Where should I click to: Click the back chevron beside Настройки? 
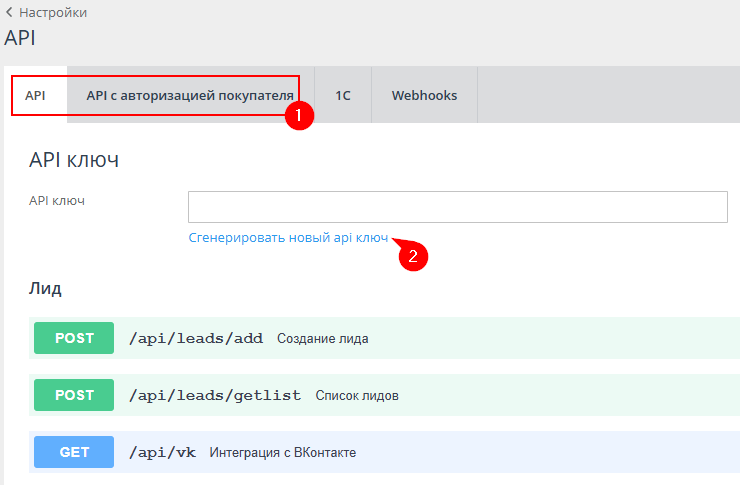point(9,13)
